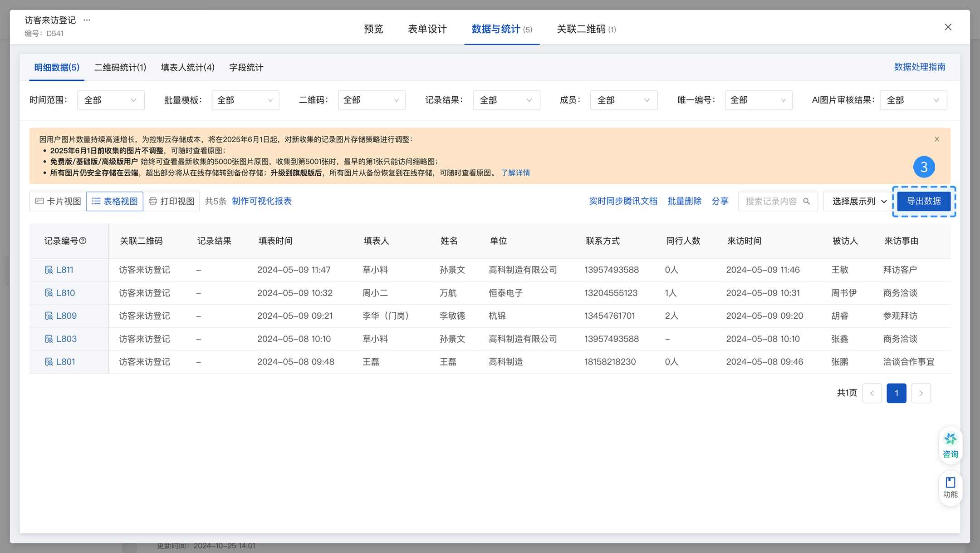Click the 同行人数 cell 2人
Screen dimensions: 980x553
click(671, 316)
